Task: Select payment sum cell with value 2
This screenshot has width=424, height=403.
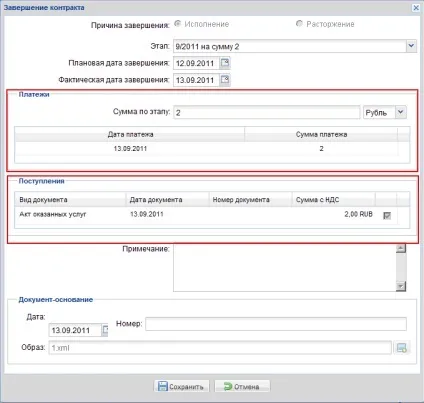Action: (321, 149)
